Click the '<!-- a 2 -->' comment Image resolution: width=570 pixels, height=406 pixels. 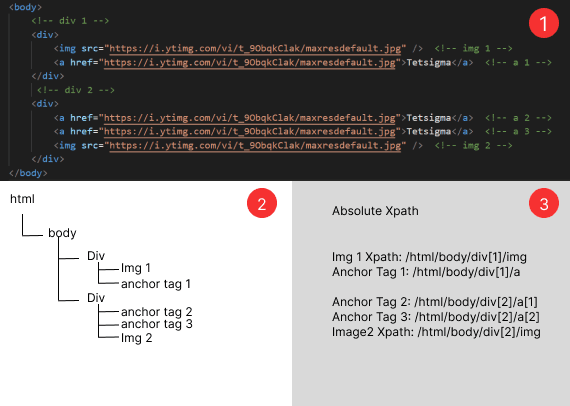point(518,118)
